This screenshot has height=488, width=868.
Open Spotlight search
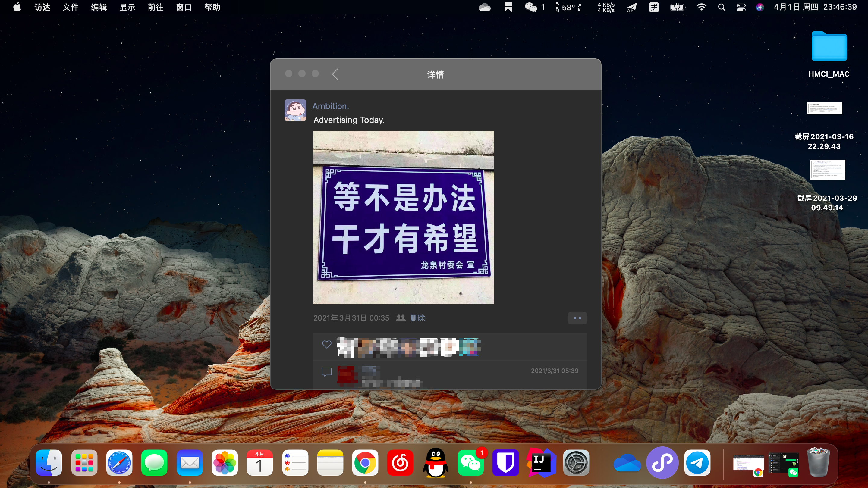click(722, 7)
